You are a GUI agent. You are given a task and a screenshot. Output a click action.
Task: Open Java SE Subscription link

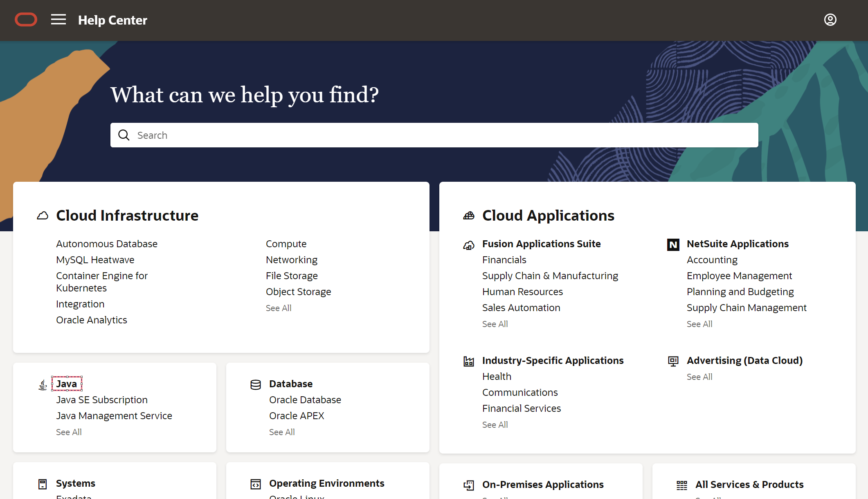tap(102, 400)
